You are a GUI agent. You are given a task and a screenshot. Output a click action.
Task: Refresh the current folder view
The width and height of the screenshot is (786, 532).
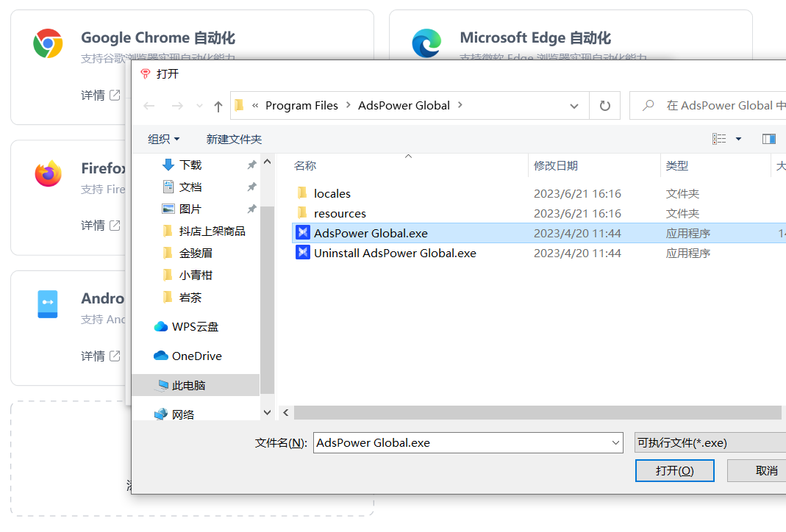[605, 106]
